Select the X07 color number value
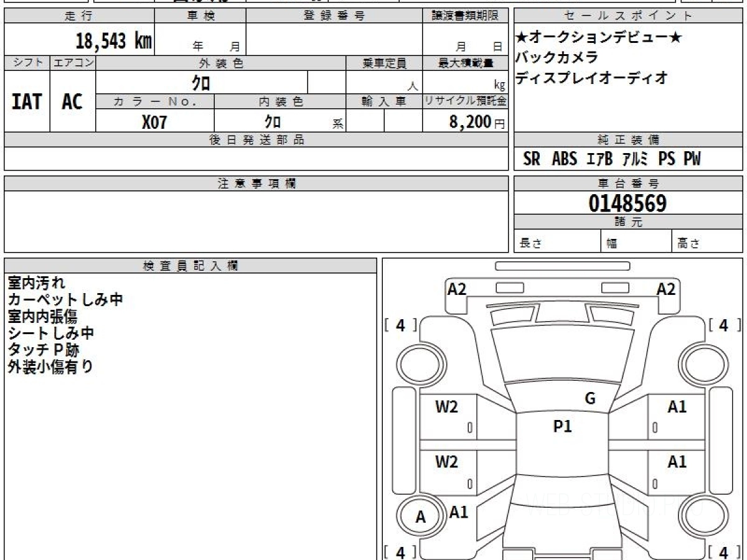Viewport: 747px width, 560px height. point(154,122)
